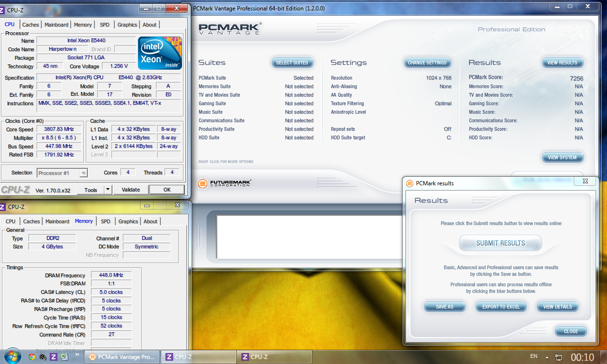Switch to CPU tab in lower CPU-Z
The image size is (607, 364).
(11, 221)
